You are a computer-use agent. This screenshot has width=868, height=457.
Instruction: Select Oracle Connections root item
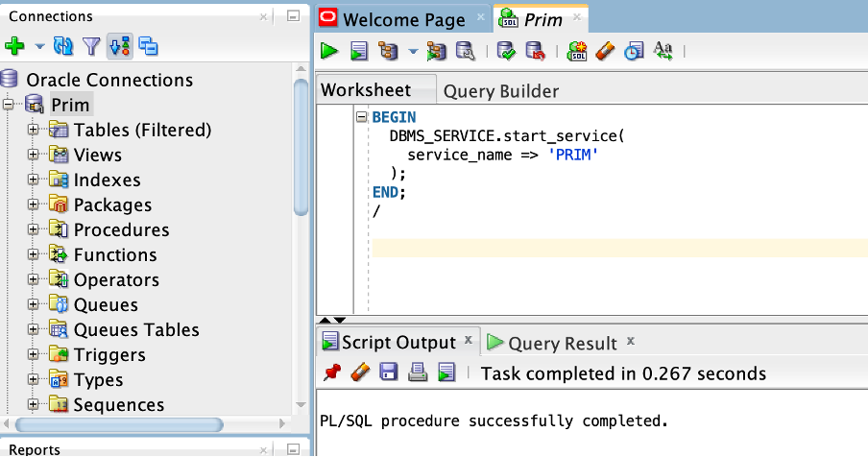(x=109, y=80)
